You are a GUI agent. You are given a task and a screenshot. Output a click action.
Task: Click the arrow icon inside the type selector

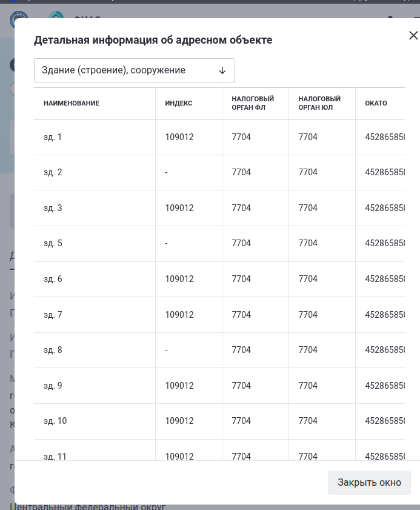coord(222,70)
